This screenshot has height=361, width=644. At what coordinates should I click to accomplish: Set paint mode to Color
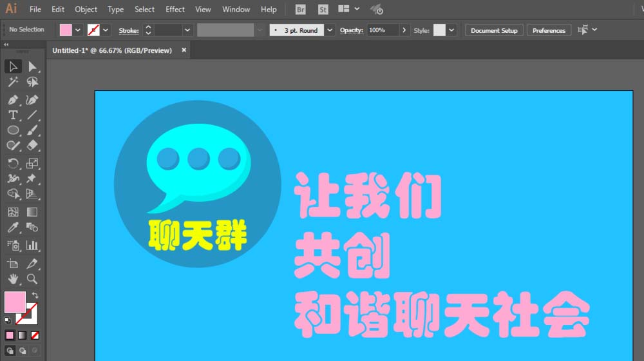(10, 335)
